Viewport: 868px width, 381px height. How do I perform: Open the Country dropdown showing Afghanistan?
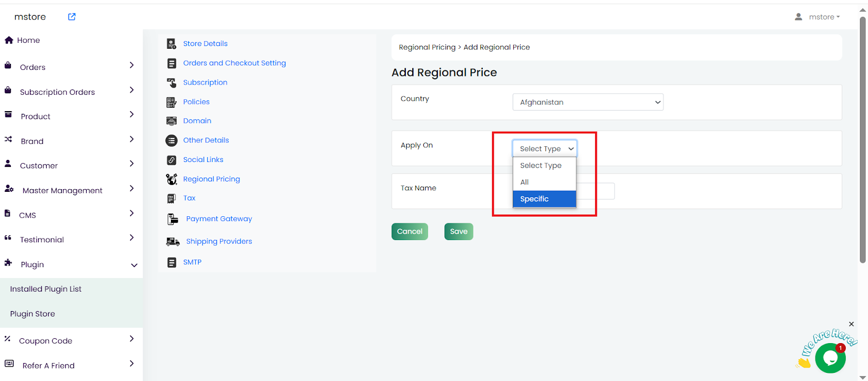pos(588,102)
